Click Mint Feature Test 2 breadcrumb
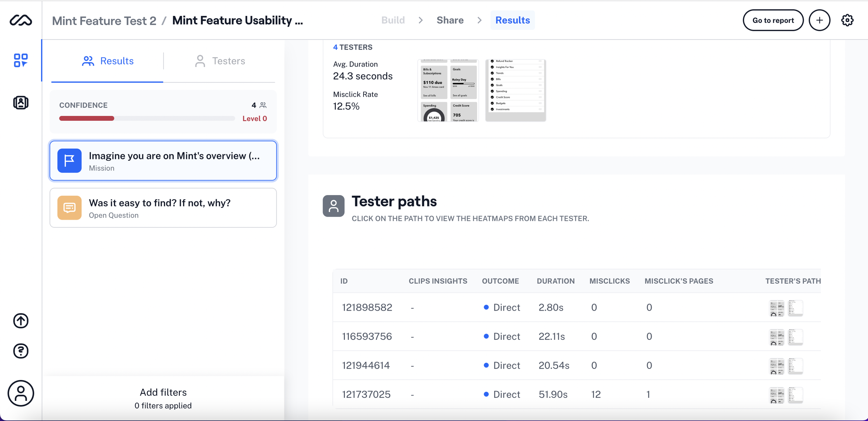Viewport: 868px width, 421px height. [x=104, y=21]
